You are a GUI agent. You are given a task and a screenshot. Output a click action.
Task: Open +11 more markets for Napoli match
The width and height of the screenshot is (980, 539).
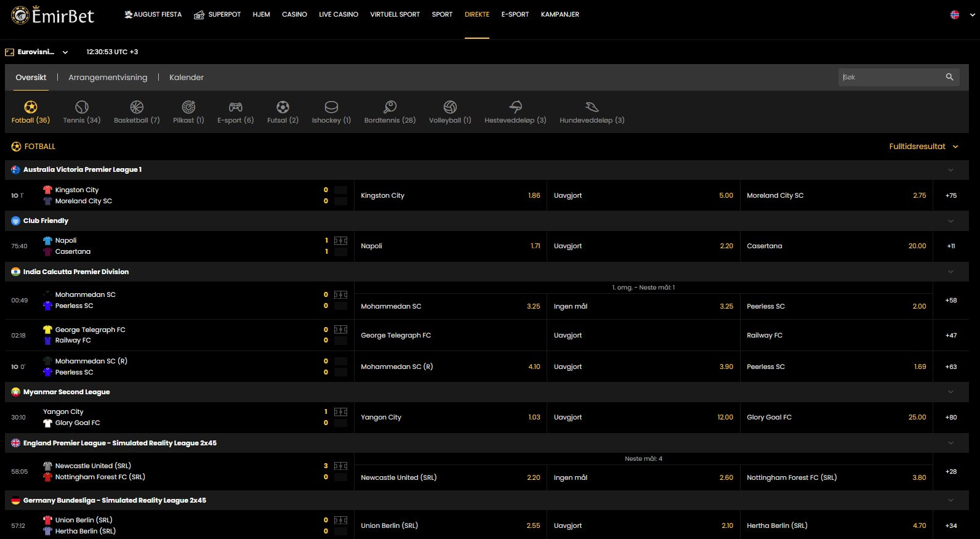click(951, 246)
